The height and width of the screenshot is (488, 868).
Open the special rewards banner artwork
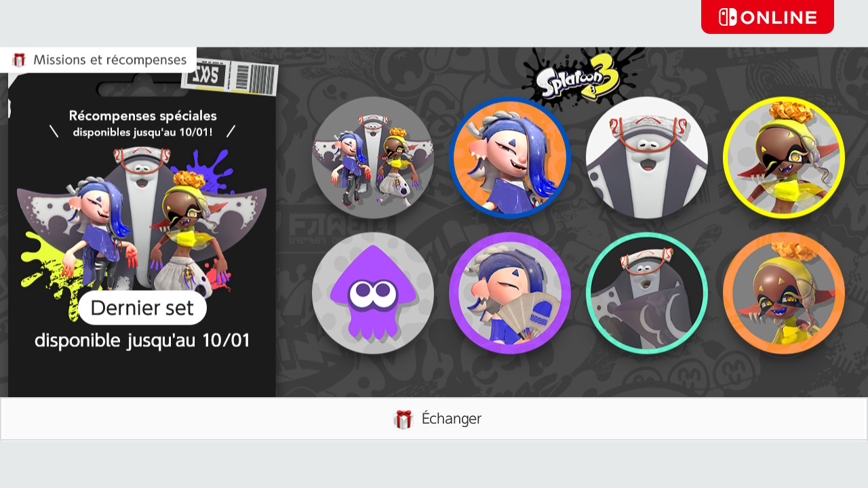[x=142, y=222]
